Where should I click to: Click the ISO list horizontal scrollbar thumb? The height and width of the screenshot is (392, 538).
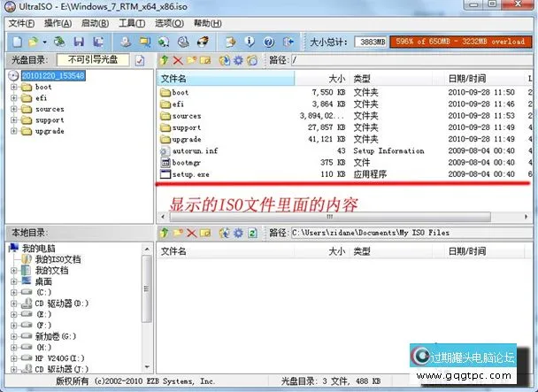pos(330,217)
